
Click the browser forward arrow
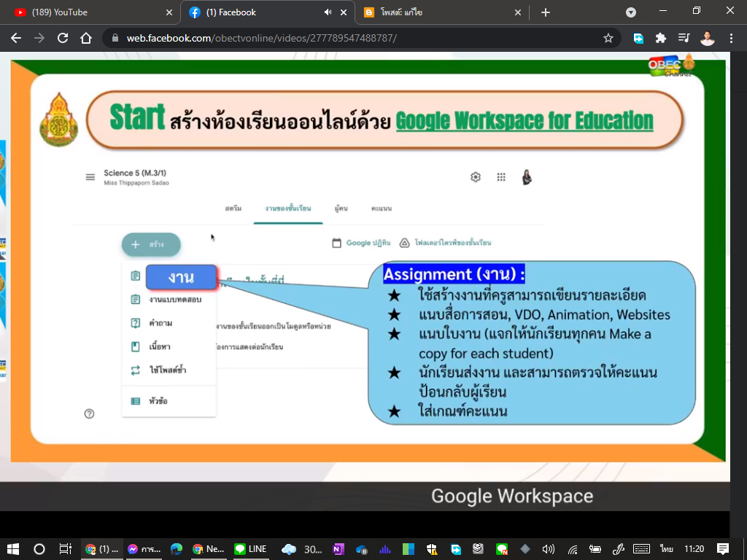pos(39,38)
